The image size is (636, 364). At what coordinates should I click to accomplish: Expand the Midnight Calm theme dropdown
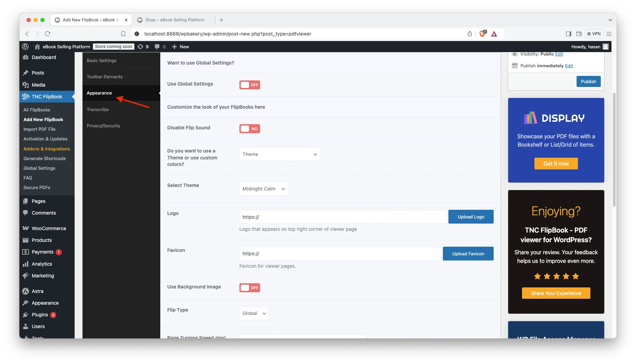263,189
